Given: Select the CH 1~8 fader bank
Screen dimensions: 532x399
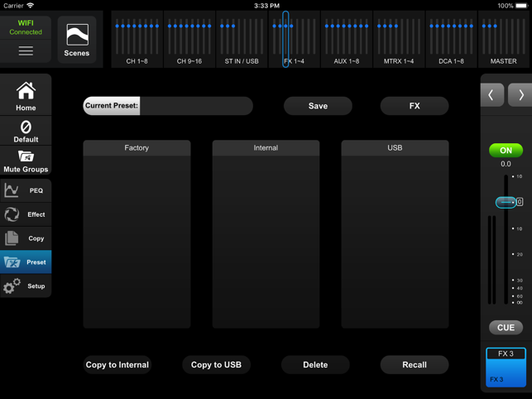Looking at the screenshot, I should pos(137,40).
